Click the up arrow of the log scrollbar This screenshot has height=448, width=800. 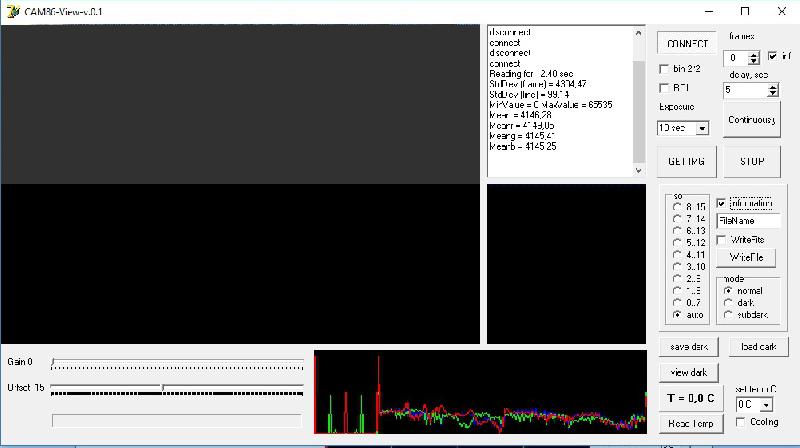(639, 33)
